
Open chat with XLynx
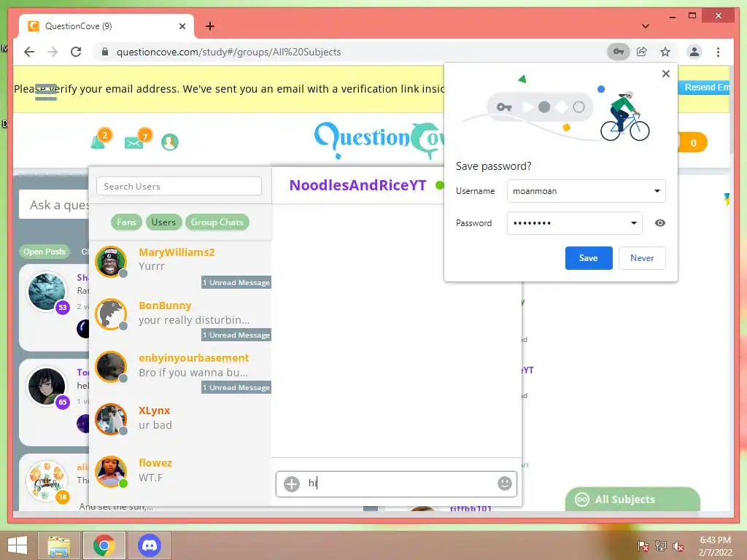click(181, 419)
